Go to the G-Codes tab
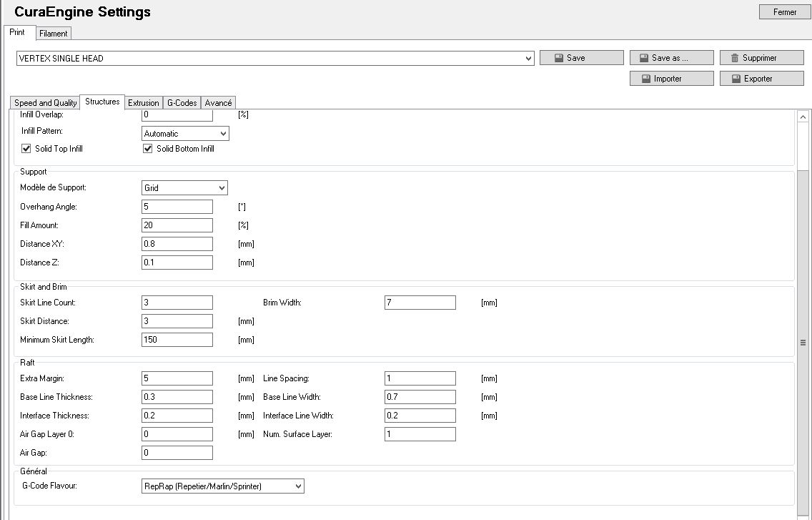The height and width of the screenshot is (520, 812). [182, 103]
